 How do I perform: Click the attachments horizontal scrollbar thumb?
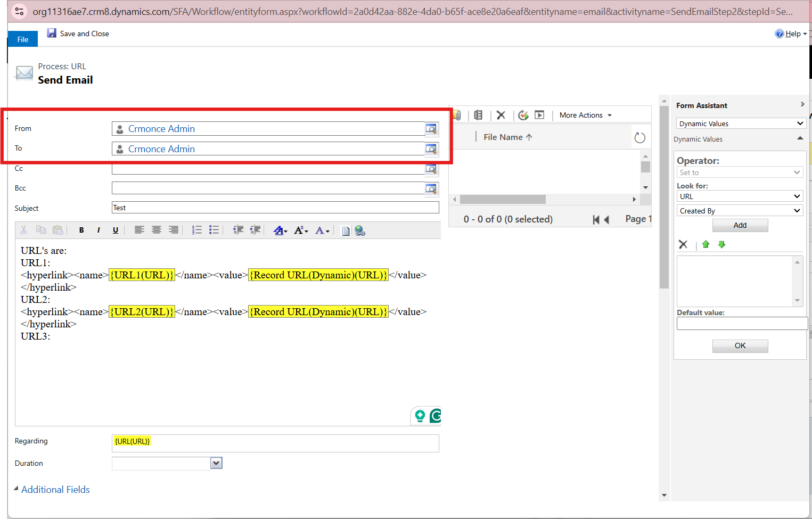coord(503,199)
